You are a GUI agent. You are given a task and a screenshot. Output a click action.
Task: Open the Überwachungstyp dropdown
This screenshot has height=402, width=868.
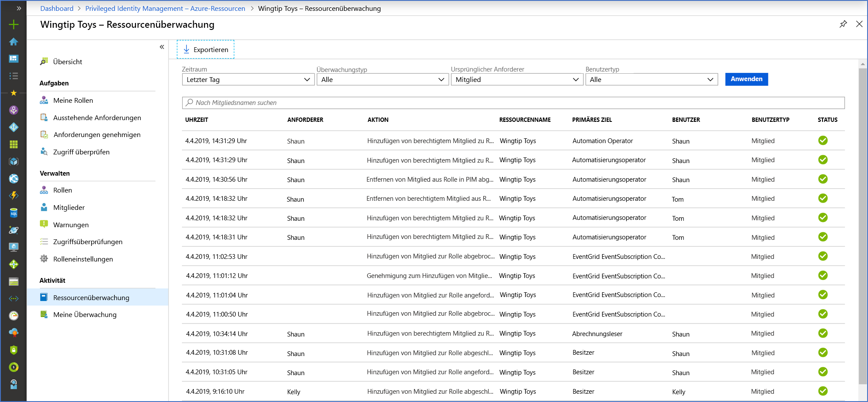(x=382, y=79)
